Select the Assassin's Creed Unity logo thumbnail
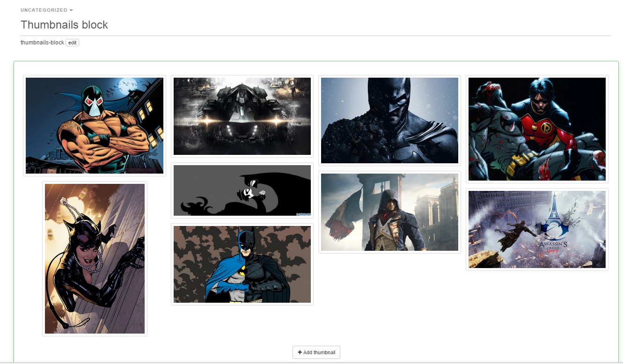The height and width of the screenshot is (364, 623). click(x=537, y=229)
